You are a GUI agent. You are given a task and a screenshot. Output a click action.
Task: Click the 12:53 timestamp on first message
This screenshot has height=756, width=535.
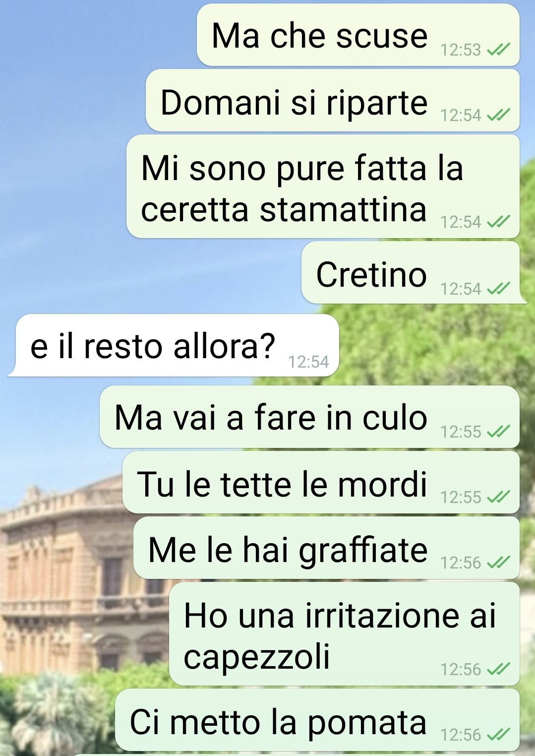(461, 50)
